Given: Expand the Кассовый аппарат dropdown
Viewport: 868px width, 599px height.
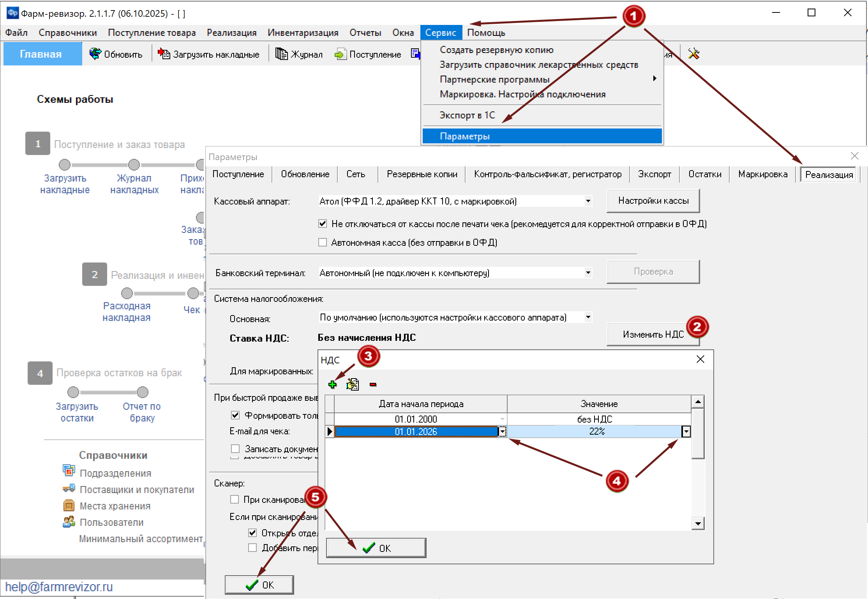Looking at the screenshot, I should pyautogui.click(x=588, y=201).
